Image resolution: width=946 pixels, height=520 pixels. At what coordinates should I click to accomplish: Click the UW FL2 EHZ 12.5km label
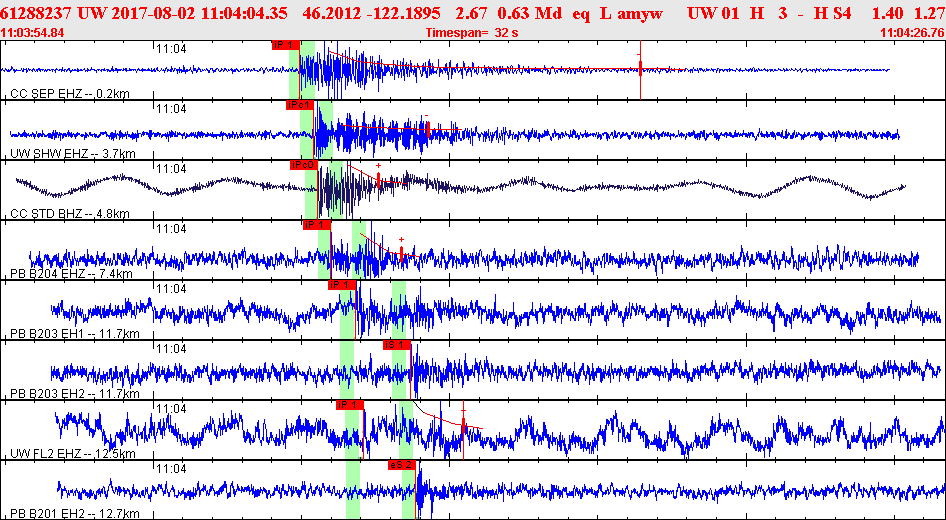pyautogui.click(x=72, y=453)
